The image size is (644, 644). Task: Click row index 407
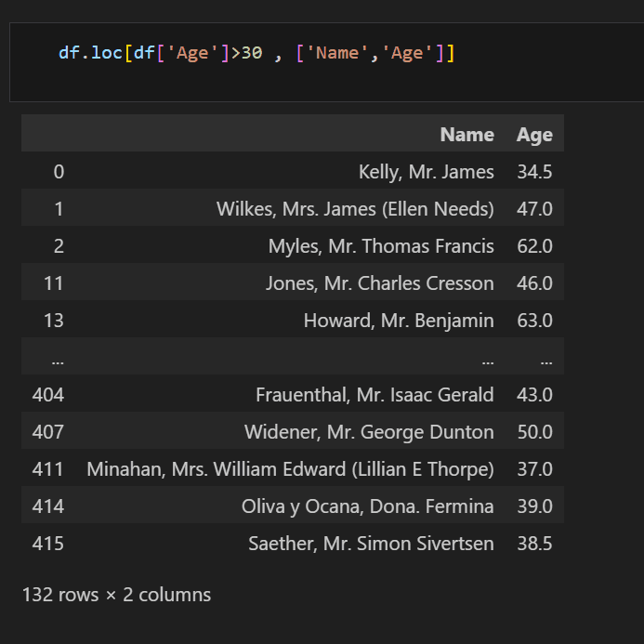(48, 432)
